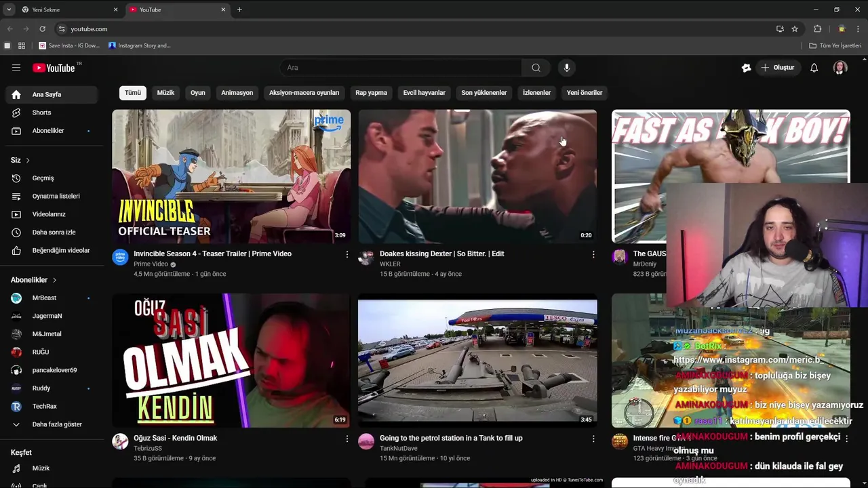
Task: Open Instagram Story bookmark
Action: coord(140,45)
